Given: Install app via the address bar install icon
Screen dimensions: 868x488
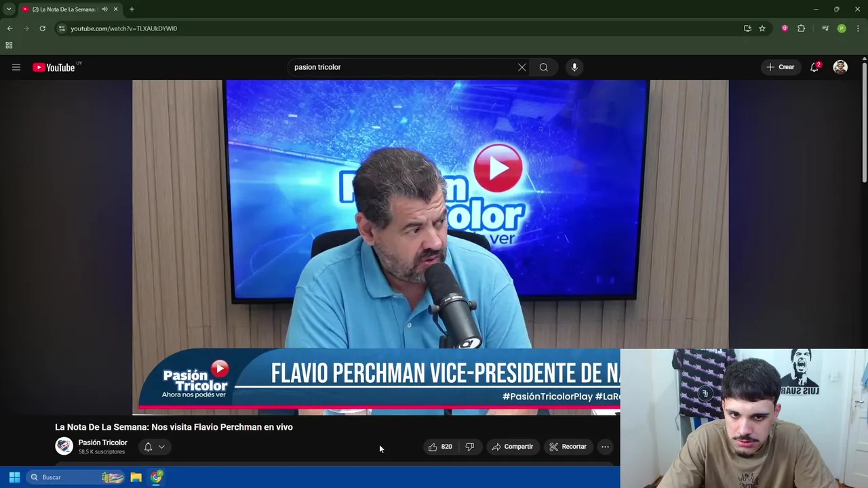Looking at the screenshot, I should pos(747,28).
